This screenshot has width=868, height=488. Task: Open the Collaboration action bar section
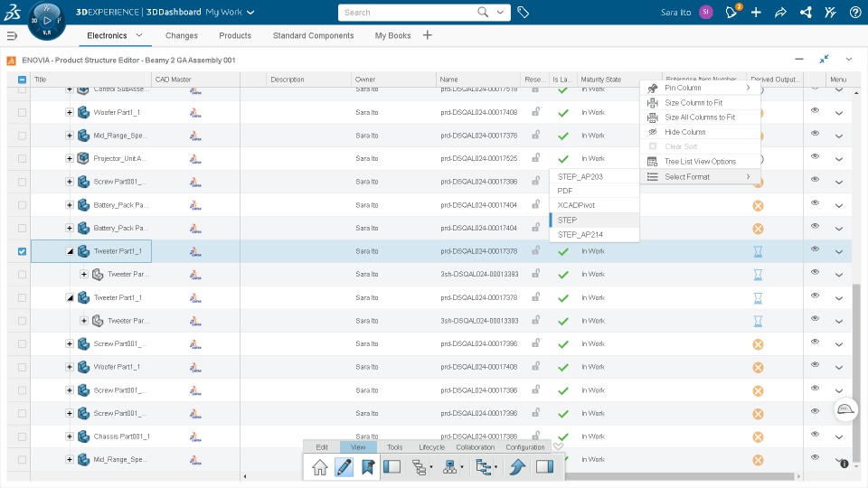coord(475,447)
